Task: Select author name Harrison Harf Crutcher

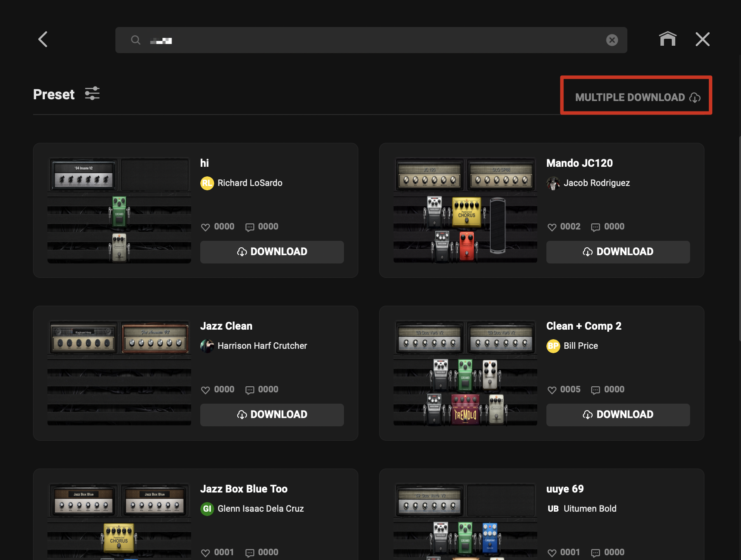Action: click(262, 346)
